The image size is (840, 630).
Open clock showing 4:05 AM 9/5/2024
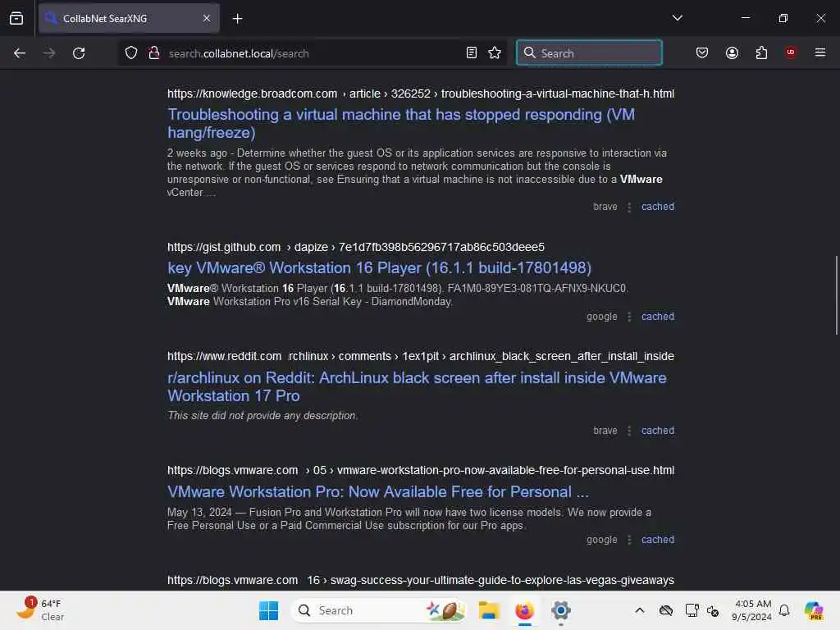(x=752, y=610)
